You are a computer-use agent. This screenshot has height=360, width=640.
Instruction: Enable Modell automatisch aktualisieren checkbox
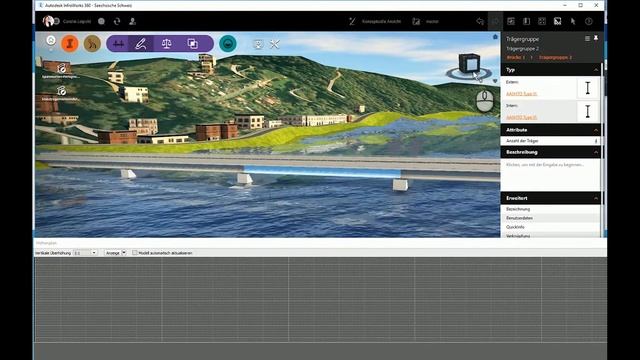coord(135,253)
